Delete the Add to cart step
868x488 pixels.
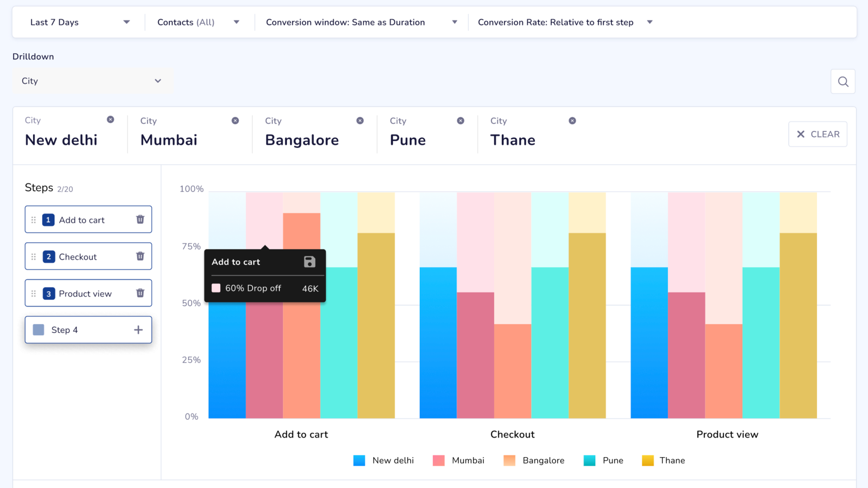click(x=140, y=219)
